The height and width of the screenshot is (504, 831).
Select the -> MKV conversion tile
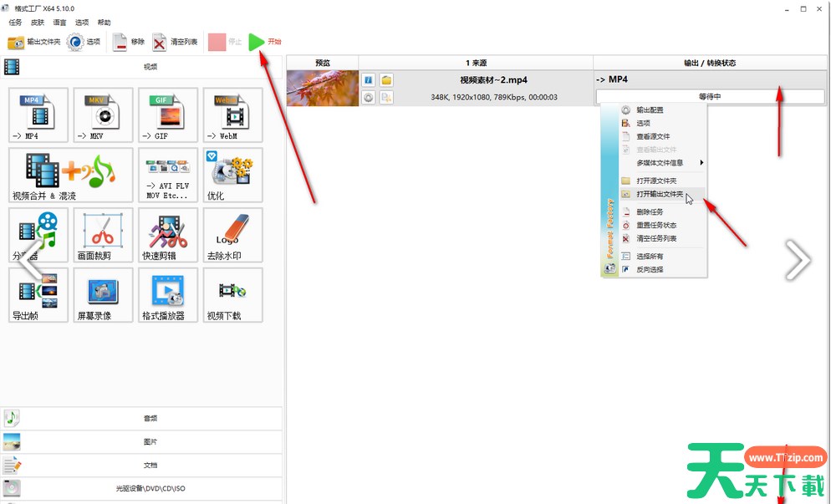pyautogui.click(x=104, y=115)
